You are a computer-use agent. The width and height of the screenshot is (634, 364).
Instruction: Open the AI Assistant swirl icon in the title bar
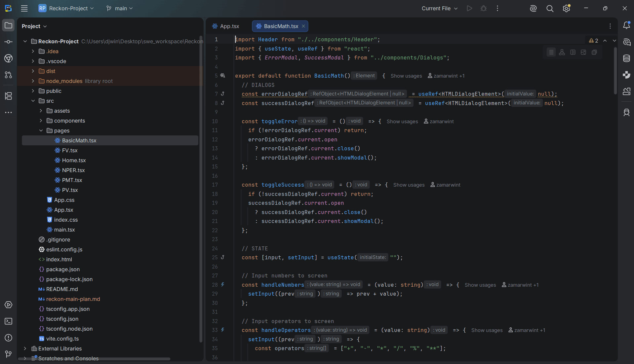(533, 9)
